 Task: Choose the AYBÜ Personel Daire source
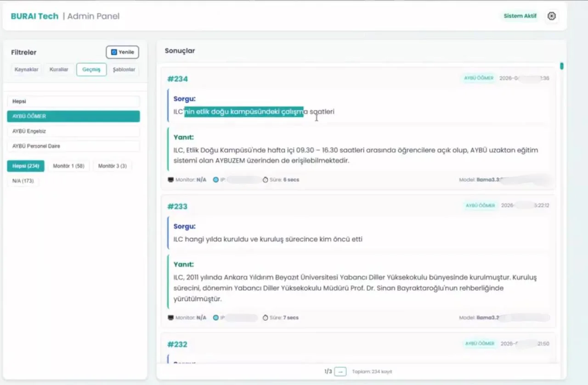73,146
